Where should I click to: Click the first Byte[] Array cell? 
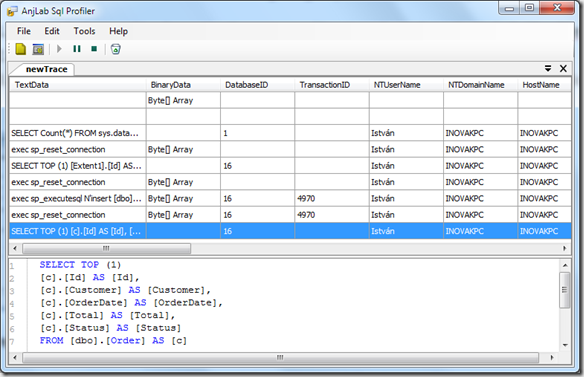183,101
